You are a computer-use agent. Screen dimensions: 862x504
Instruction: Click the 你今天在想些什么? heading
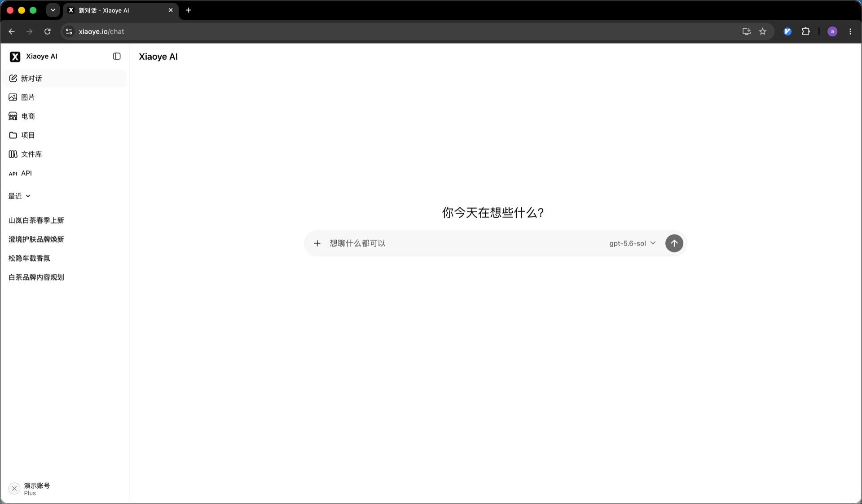(x=493, y=213)
